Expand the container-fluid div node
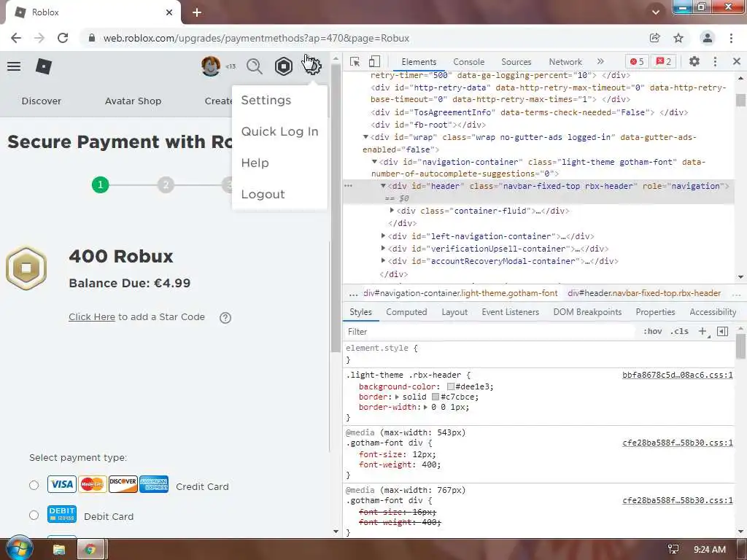 pos(392,211)
